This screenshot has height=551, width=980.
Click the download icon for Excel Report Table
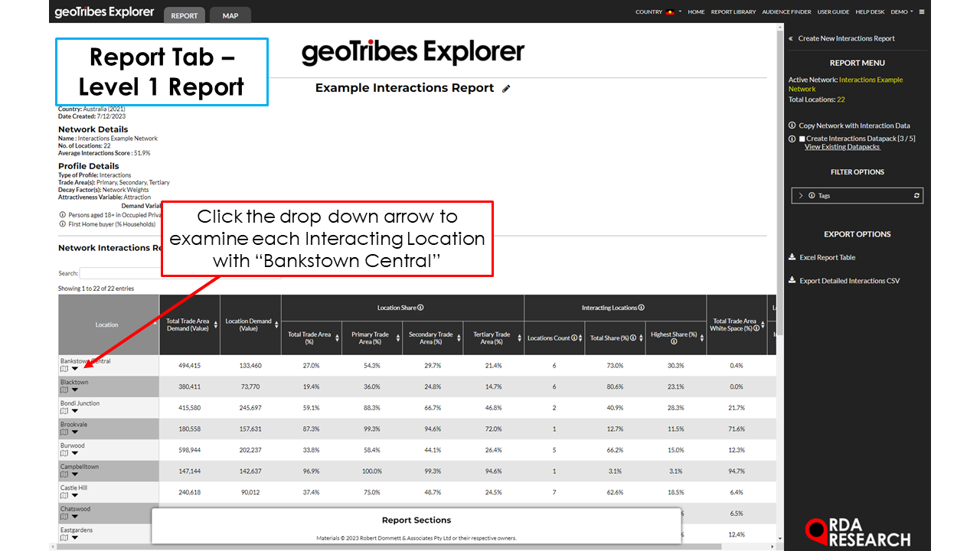pos(792,257)
